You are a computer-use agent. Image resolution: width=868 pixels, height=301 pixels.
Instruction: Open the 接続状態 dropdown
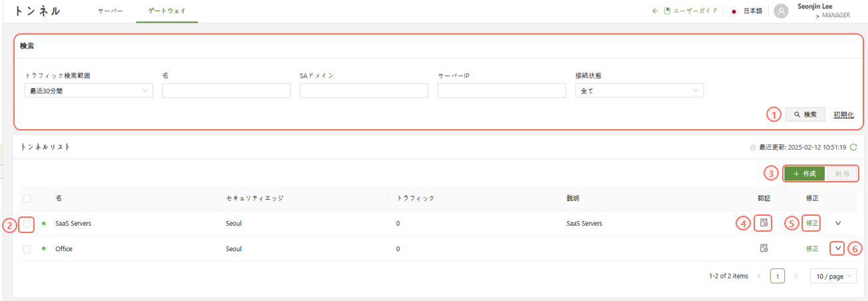point(639,91)
